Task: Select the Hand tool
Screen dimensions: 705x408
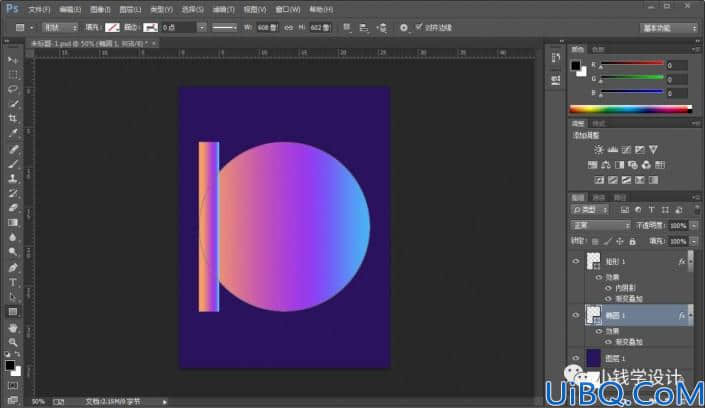Action: coord(13,327)
